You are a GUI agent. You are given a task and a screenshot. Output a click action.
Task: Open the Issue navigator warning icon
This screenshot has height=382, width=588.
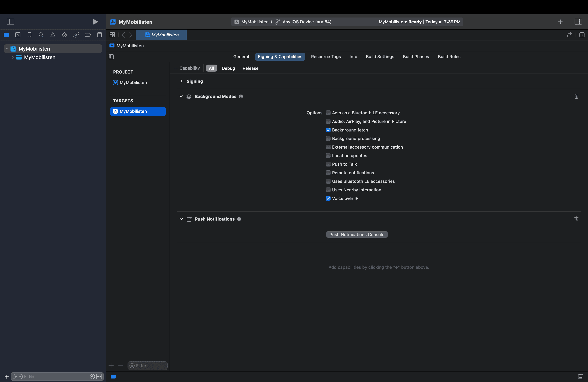click(x=53, y=35)
